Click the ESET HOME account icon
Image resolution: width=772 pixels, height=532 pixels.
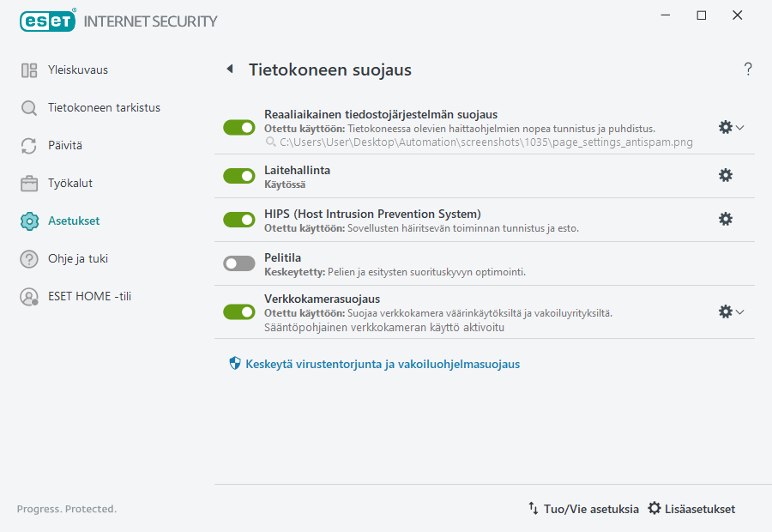pyautogui.click(x=28, y=296)
